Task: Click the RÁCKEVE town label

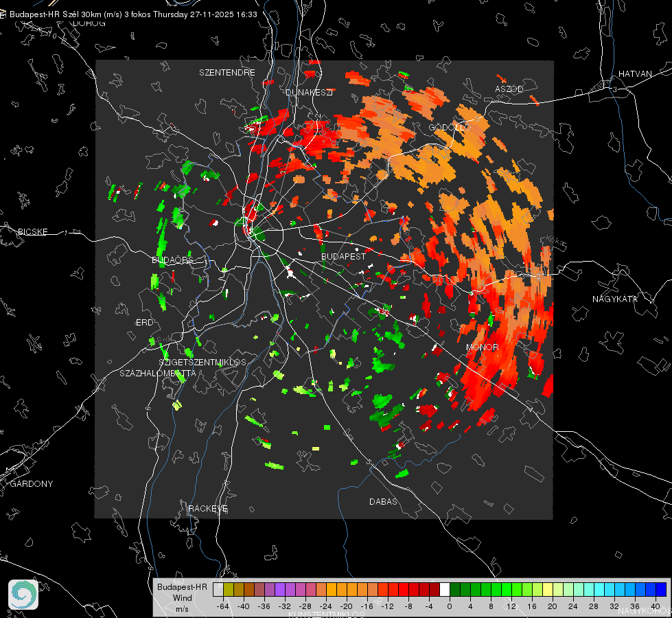Action: point(208,509)
